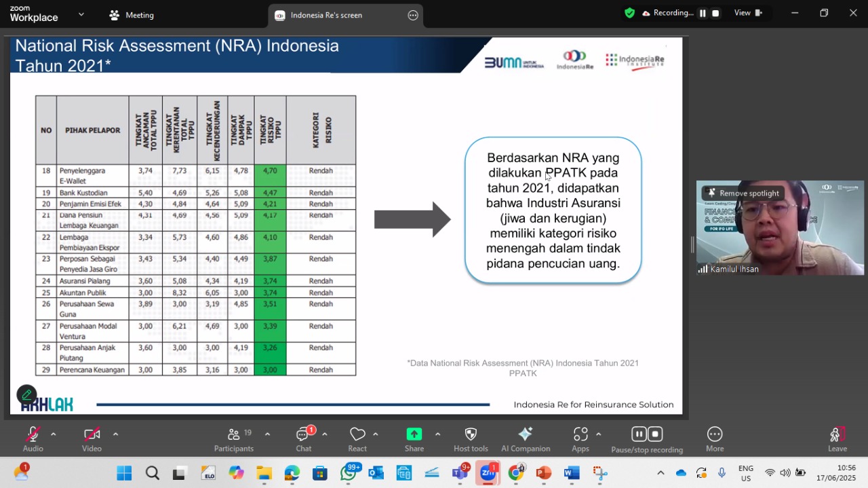Open the AI Companion panel
The width and height of the screenshot is (868, 488).
pos(525,439)
